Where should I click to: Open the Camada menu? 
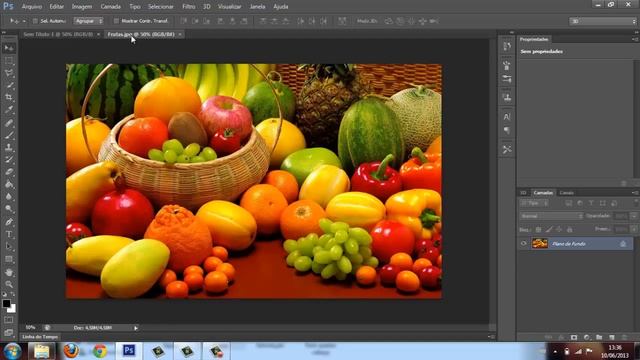[110, 7]
